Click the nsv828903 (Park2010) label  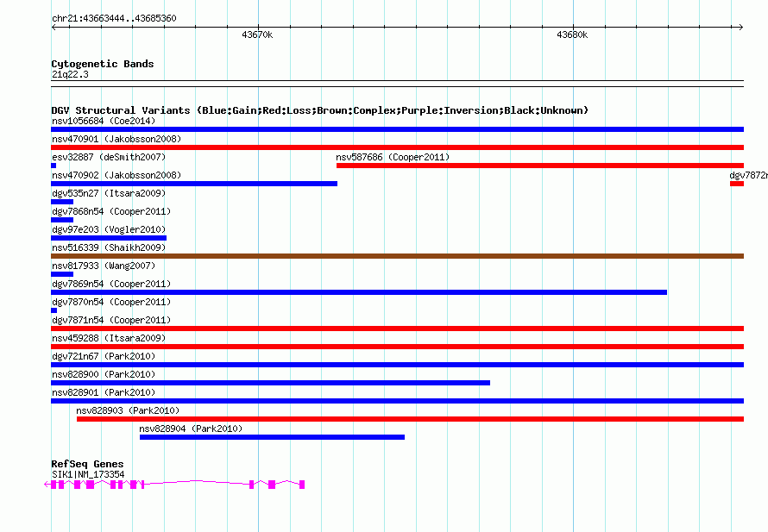pos(128,410)
